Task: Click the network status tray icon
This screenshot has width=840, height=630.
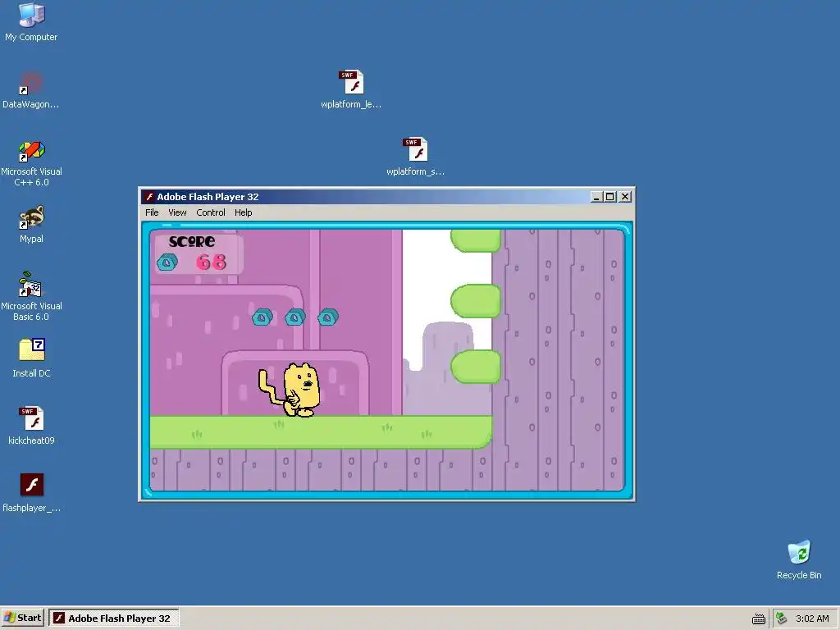Action: [782, 619]
